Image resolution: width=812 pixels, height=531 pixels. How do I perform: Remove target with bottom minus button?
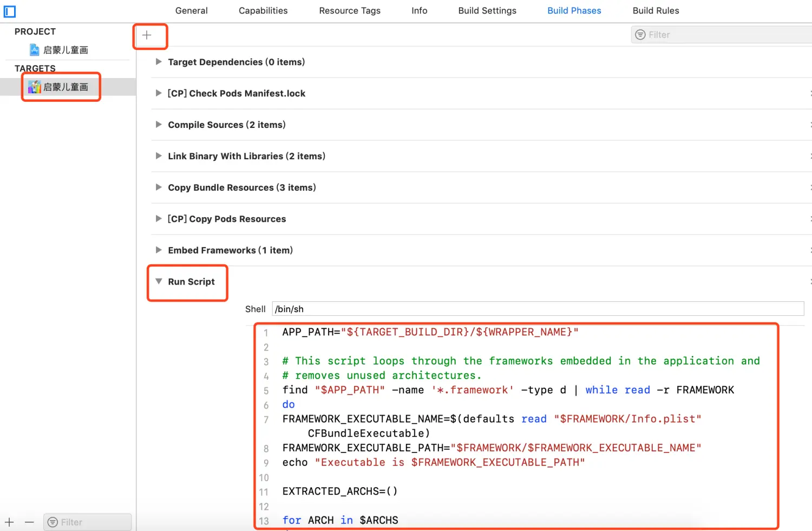(29, 522)
